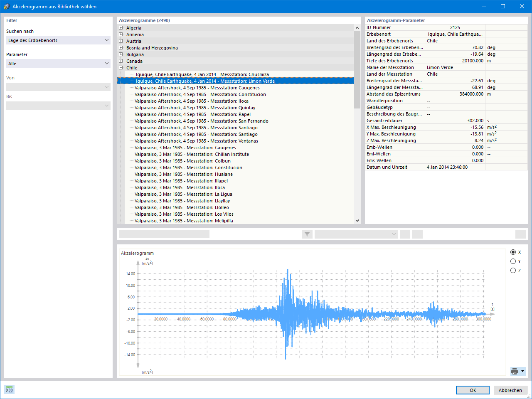Select the Y direction radio button
532x399 pixels.
513,261
